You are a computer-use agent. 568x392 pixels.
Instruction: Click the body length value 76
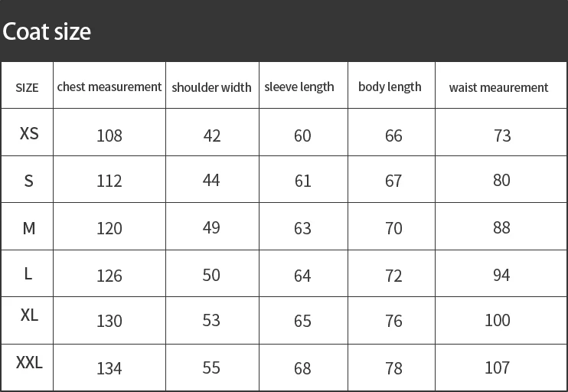(393, 321)
